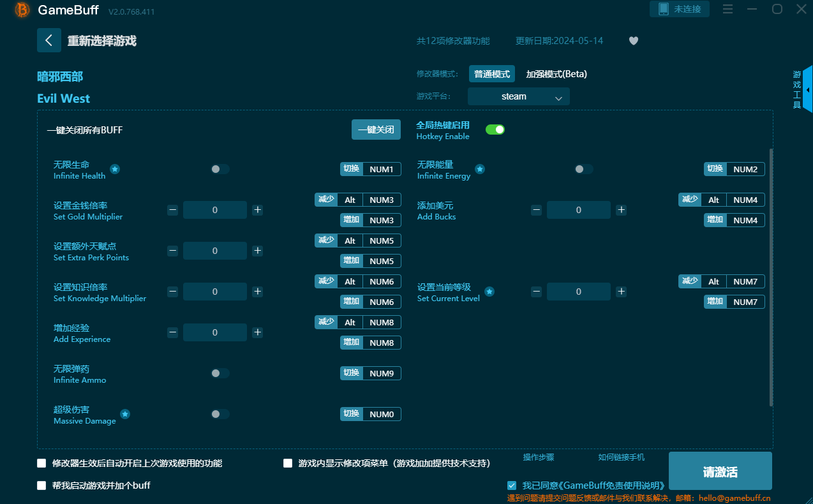Decrease Extra Perk Points with minus
This screenshot has height=504, width=813.
tap(173, 251)
